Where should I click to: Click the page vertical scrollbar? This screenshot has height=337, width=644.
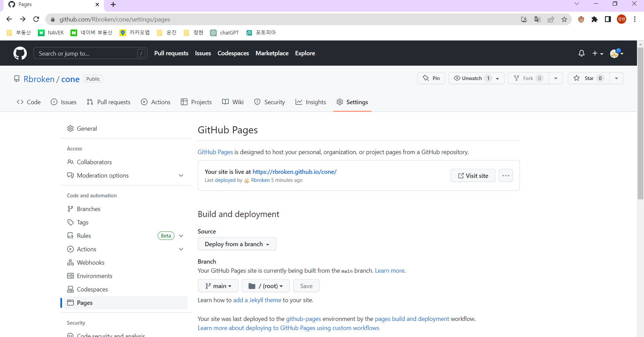(640, 124)
